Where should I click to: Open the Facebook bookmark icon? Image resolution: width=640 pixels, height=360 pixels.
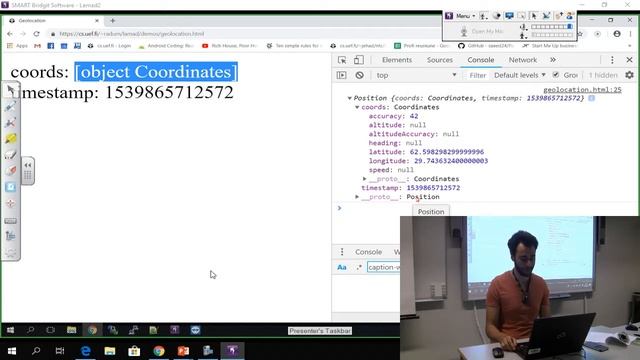click(51, 46)
